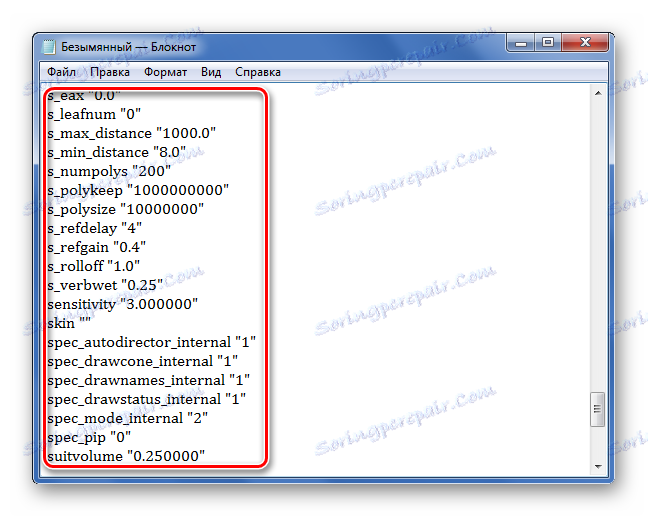648x517 pixels.
Task: Click line spec_autodirector_internal "1"
Action: click(x=152, y=343)
